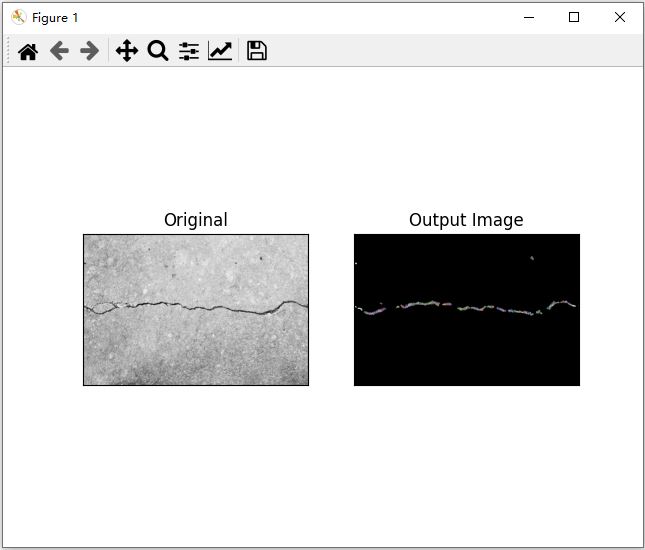Reset the view with the Home icon
This screenshot has height=550, width=645.
[x=28, y=51]
